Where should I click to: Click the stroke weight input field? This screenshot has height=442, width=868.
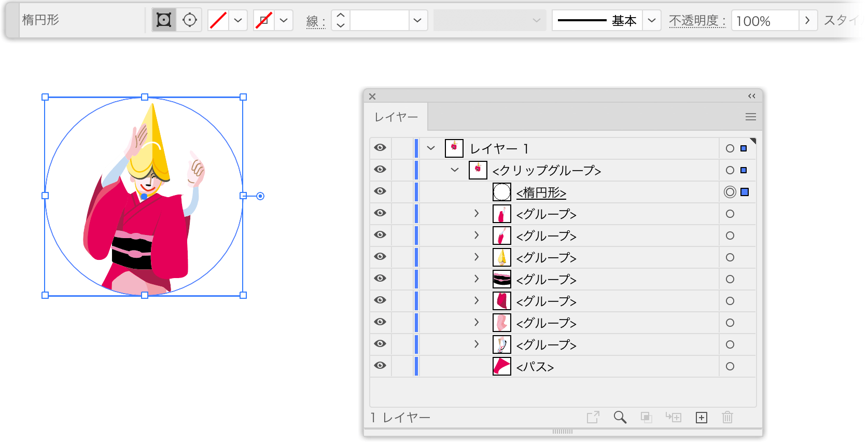click(380, 20)
